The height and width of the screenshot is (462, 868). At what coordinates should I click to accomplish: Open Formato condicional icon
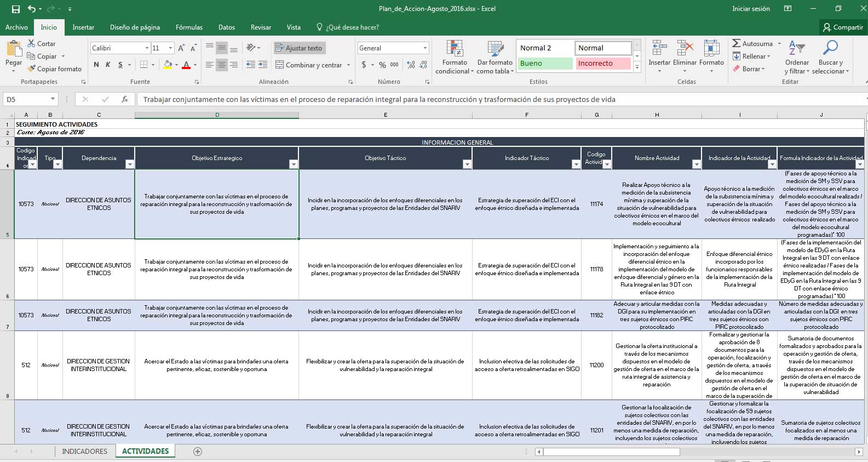pos(455,48)
